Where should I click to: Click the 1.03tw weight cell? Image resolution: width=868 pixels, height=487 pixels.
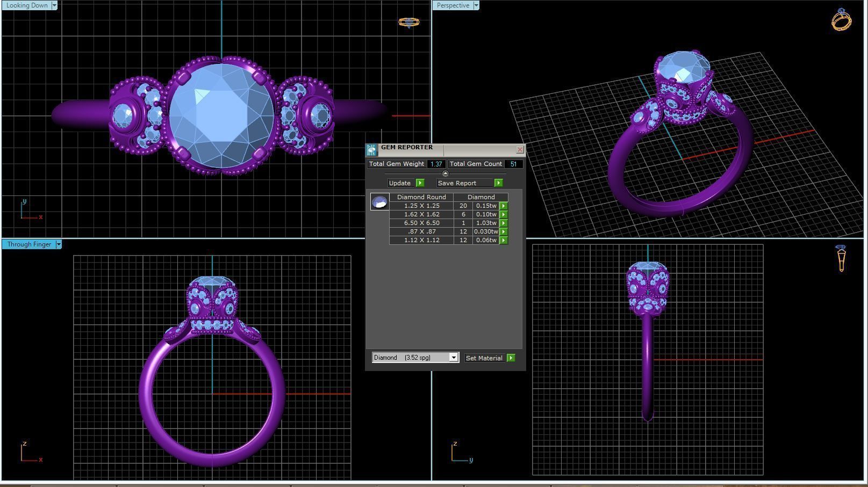(486, 223)
